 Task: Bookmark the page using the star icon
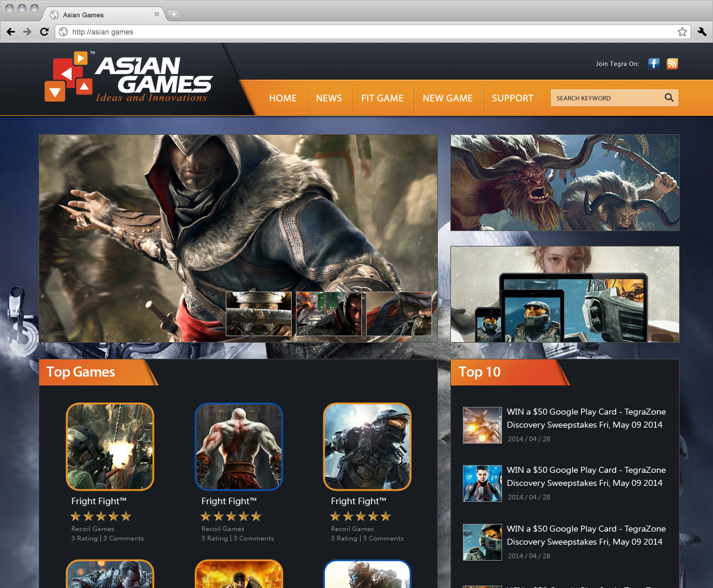[x=682, y=31]
